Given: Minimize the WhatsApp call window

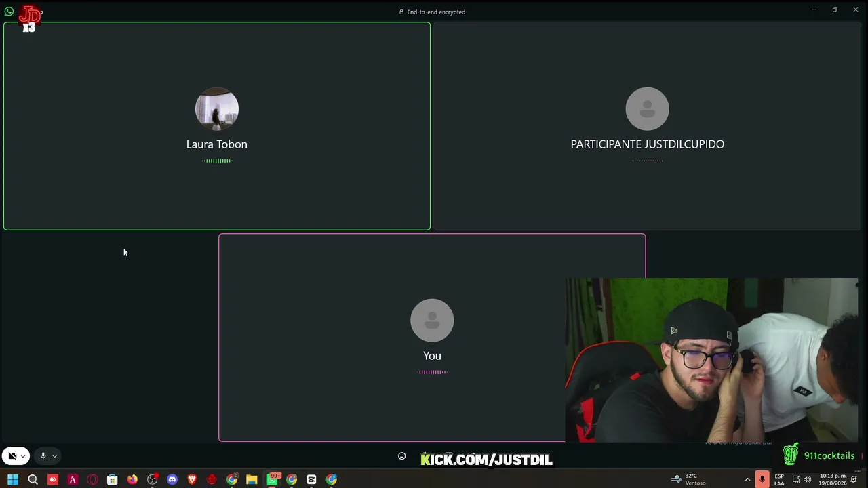Looking at the screenshot, I should tap(814, 9).
